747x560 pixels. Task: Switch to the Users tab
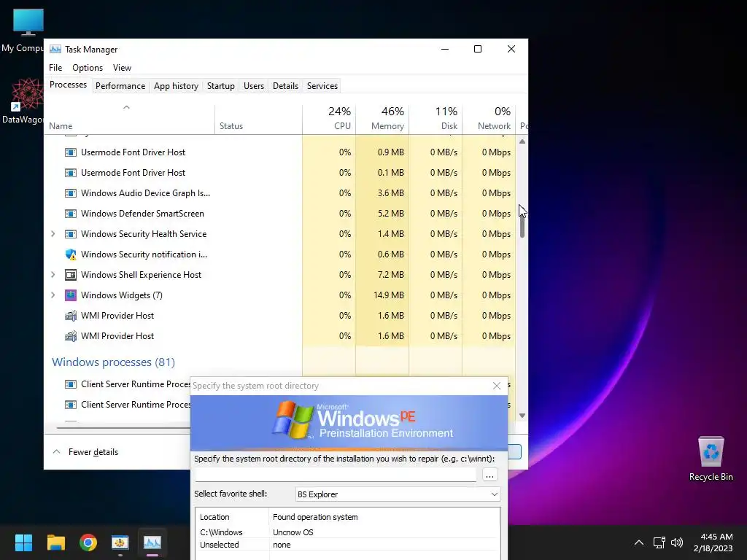253,86
